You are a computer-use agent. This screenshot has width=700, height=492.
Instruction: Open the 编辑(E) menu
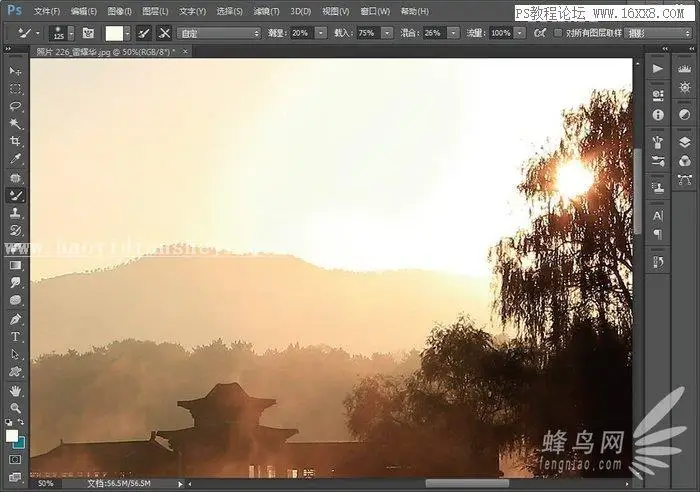(83, 11)
